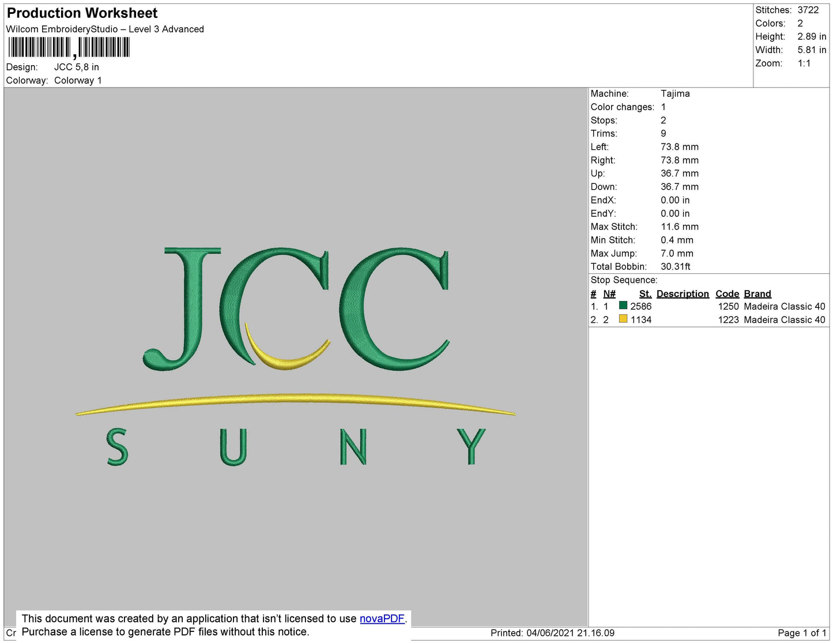Click the 'Code' column header

tap(727, 293)
